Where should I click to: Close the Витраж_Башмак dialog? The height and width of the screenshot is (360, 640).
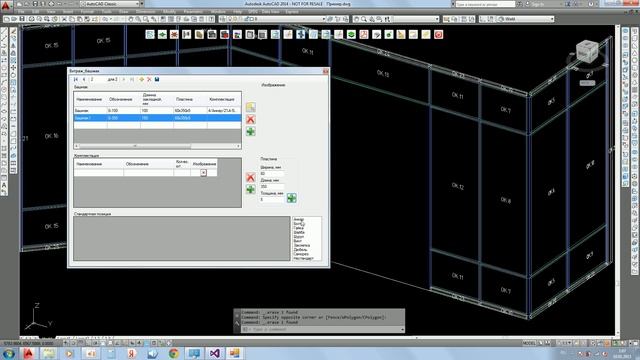(325, 71)
